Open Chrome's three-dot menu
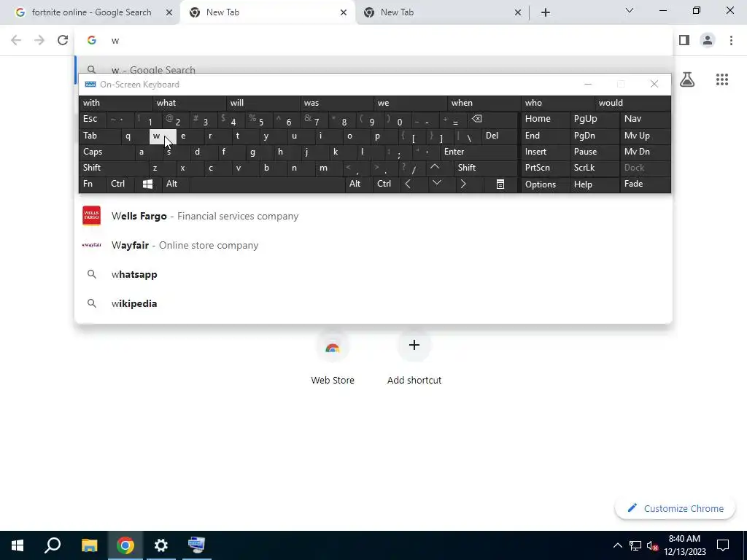This screenshot has width=747, height=560. [731, 41]
